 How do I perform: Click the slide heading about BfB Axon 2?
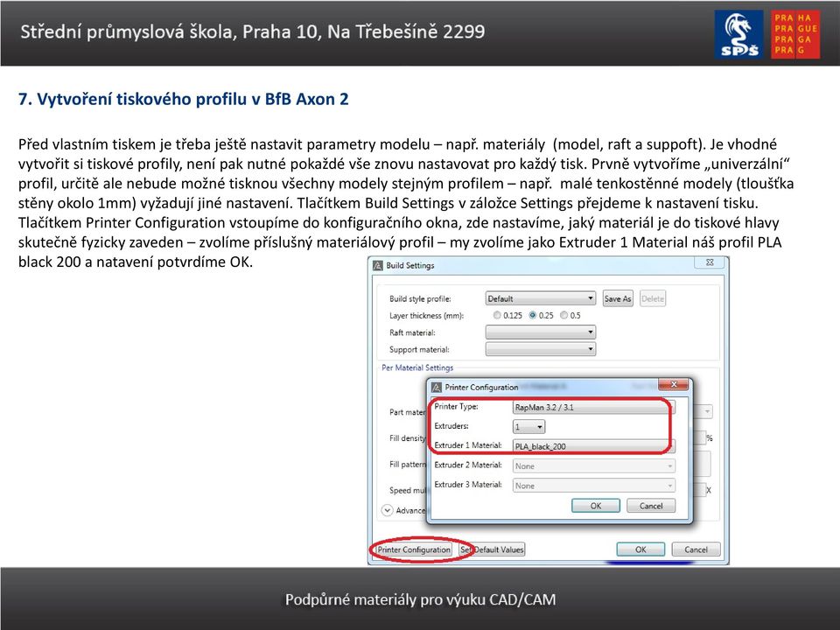[183, 99]
